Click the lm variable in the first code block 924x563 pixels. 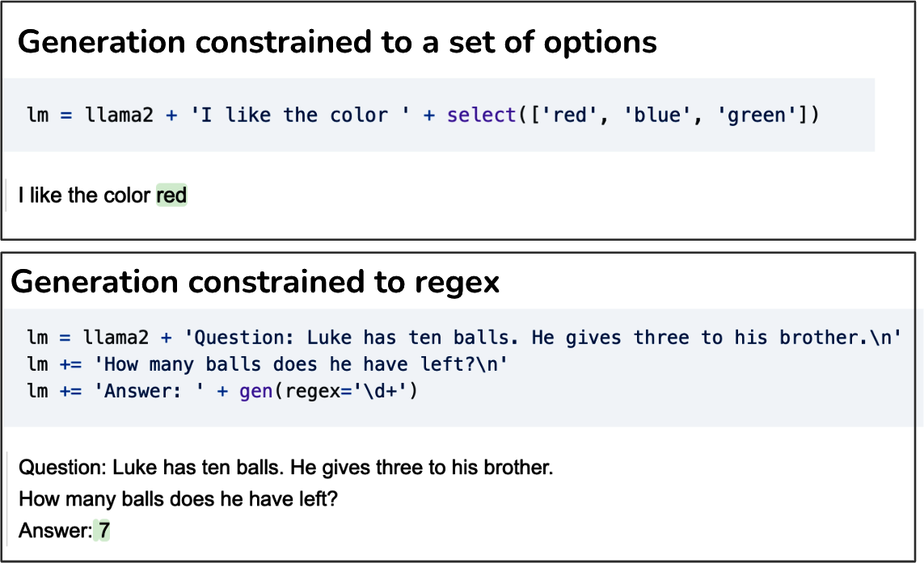[37, 115]
